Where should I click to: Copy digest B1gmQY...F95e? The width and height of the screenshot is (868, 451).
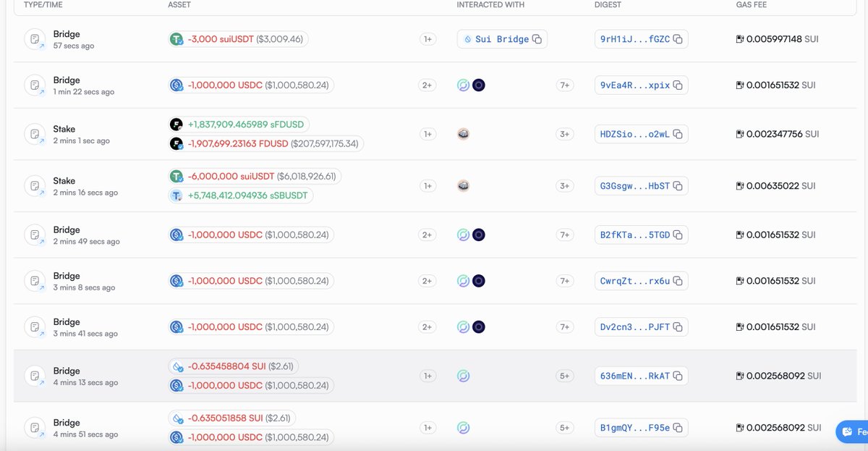(x=678, y=428)
